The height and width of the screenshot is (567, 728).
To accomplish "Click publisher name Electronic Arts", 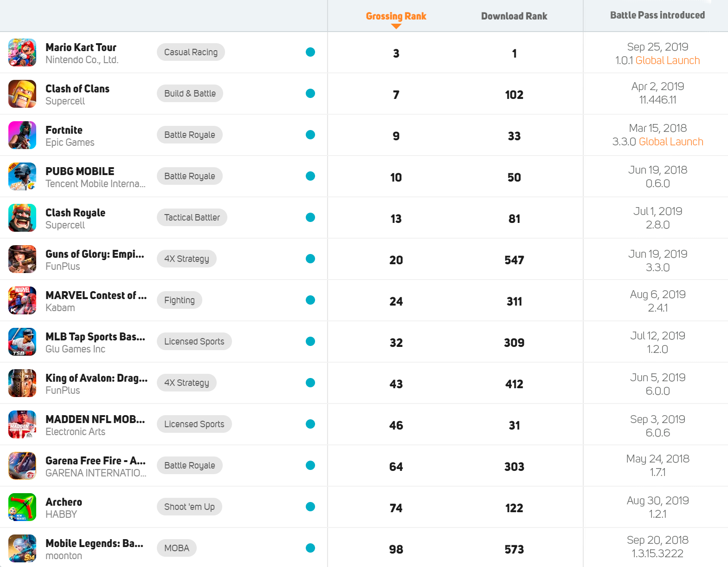I will pos(75,432).
